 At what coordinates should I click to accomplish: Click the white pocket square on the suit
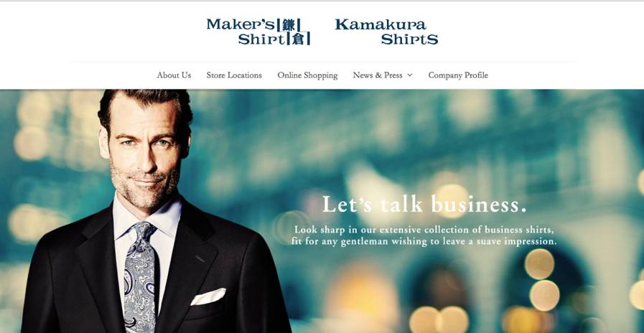click(207, 296)
